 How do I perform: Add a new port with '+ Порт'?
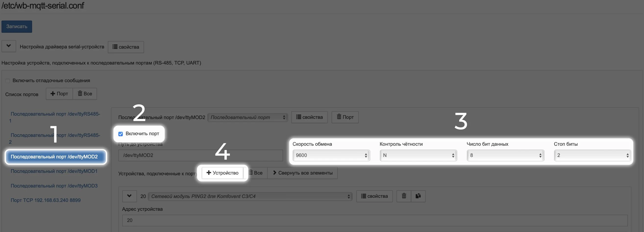(x=59, y=94)
